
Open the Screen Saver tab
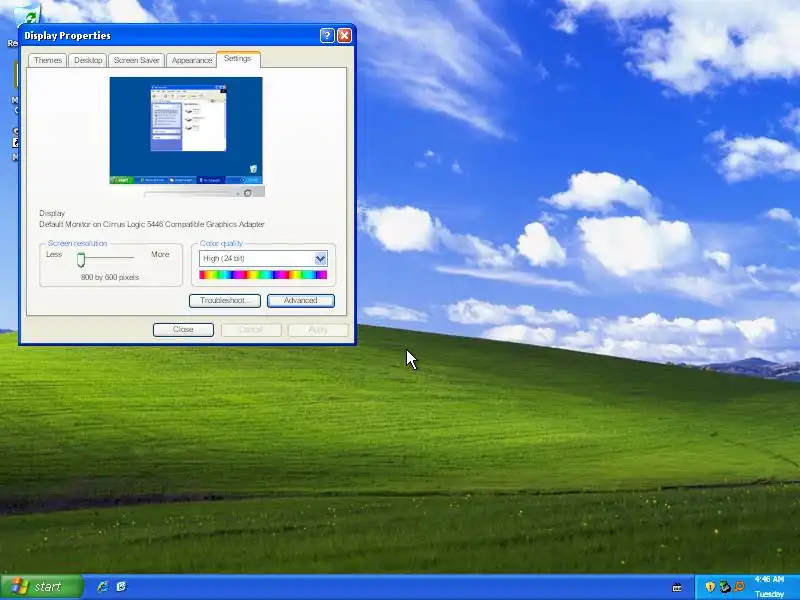coord(137,60)
